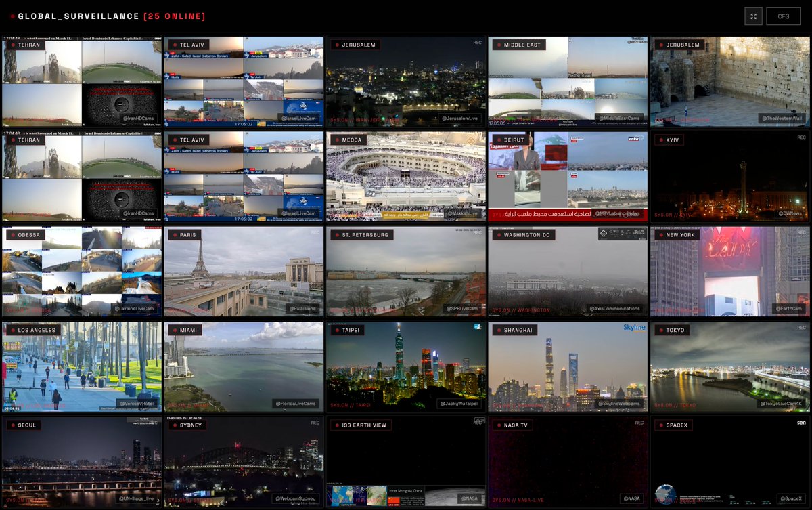This screenshot has height=510, width=812.
Task: Select the MECCA feed label
Action: click(x=349, y=140)
